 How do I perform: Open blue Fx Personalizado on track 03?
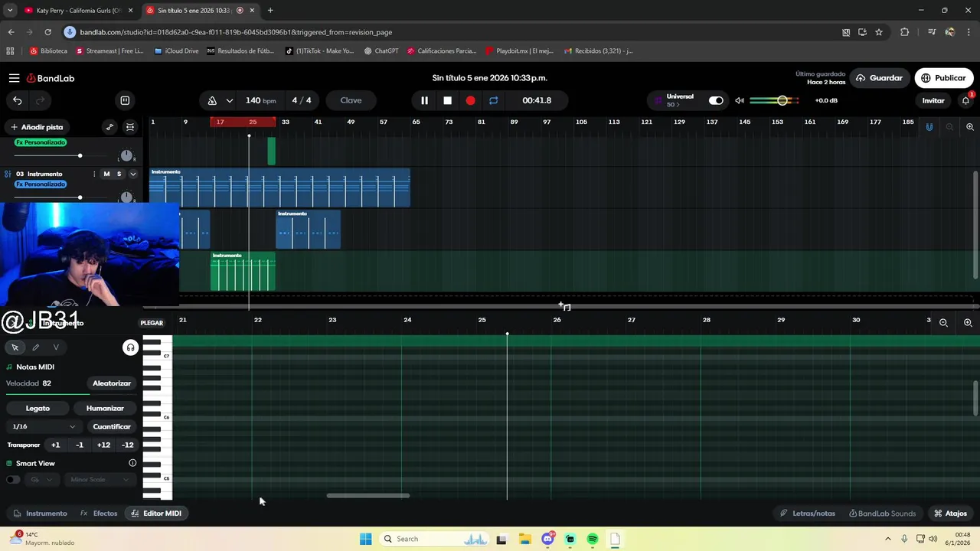tap(41, 184)
